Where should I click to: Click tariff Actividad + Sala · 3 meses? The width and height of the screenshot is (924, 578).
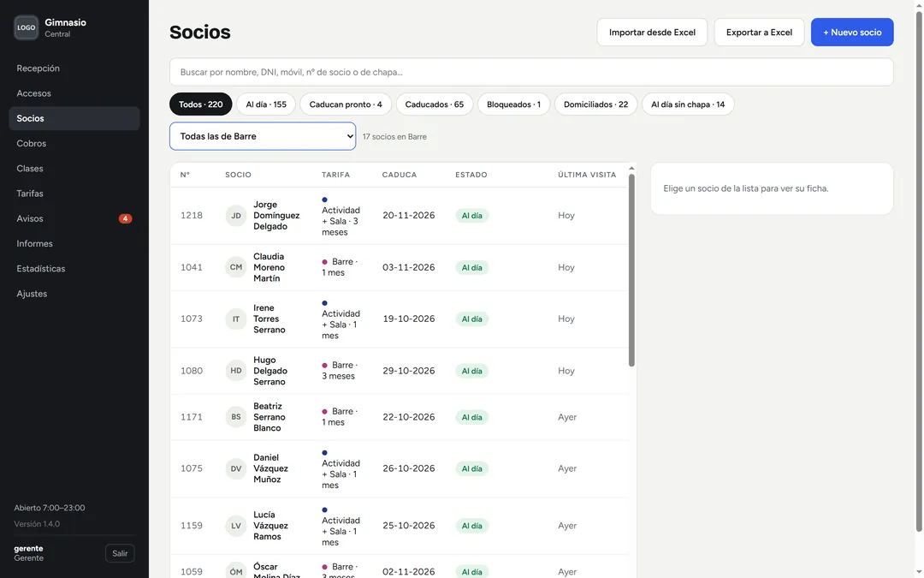coord(341,216)
